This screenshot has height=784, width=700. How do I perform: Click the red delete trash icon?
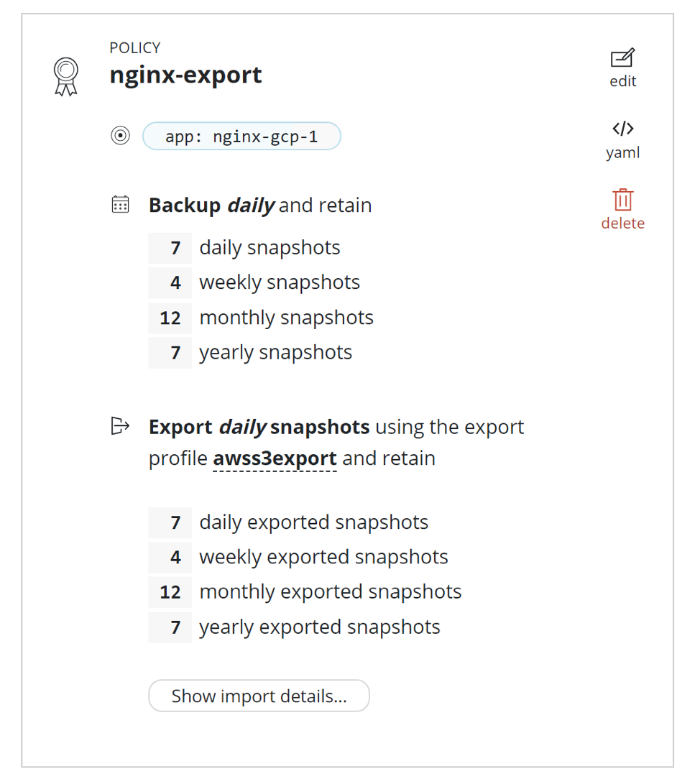tap(622, 200)
